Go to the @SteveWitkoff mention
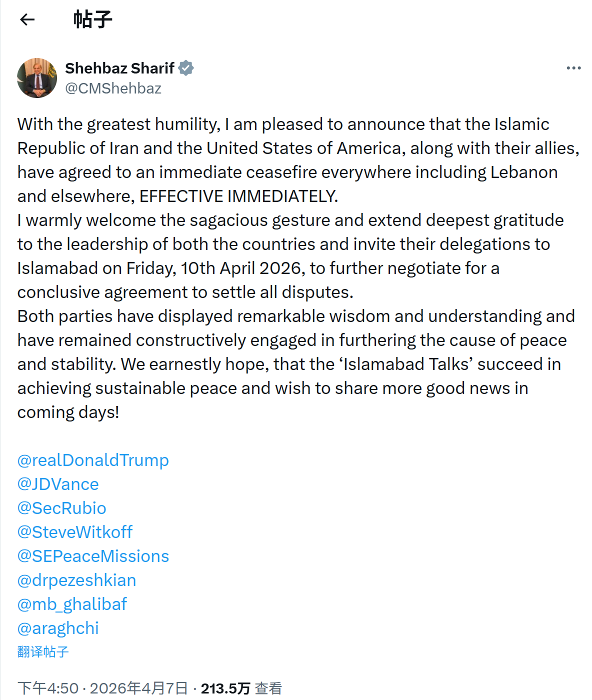The image size is (592, 700). pos(75,532)
